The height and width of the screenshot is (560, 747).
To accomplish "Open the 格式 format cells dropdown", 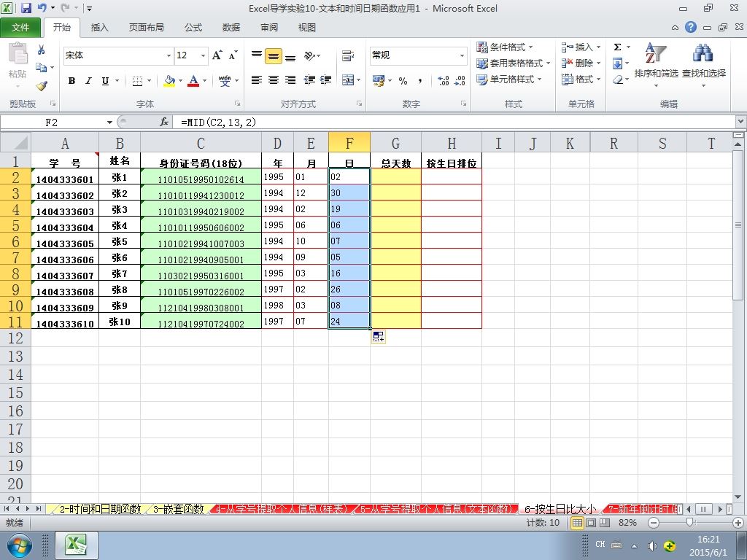I will [x=581, y=79].
